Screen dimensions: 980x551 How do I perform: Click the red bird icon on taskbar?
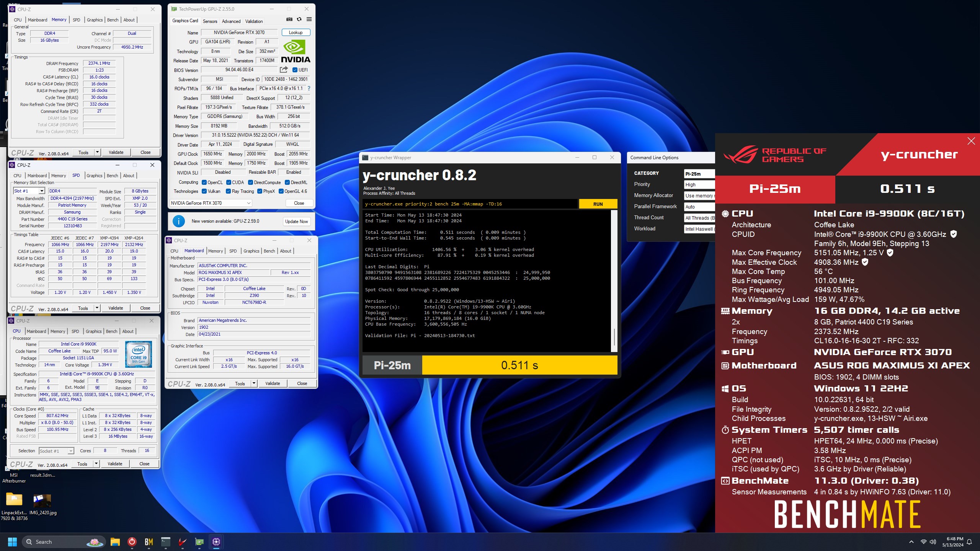(183, 542)
